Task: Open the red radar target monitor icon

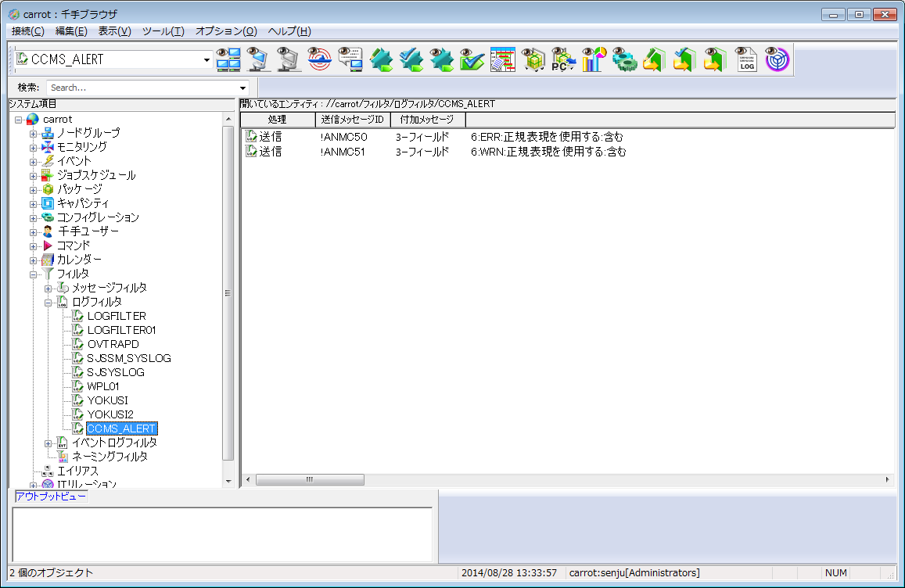Action: tap(319, 59)
